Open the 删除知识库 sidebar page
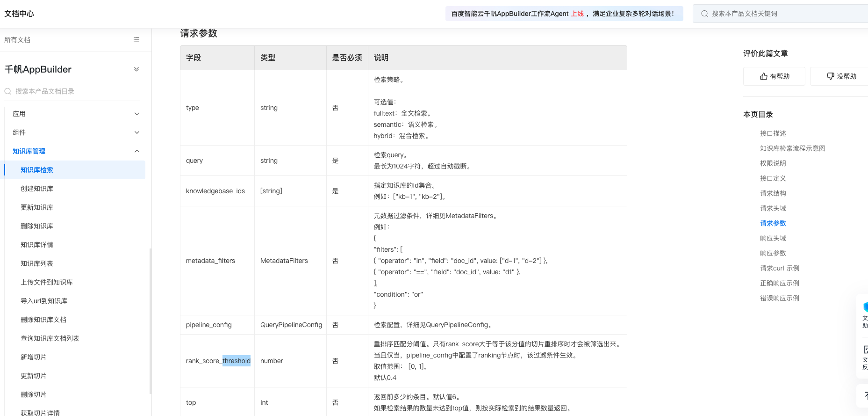This screenshot has width=868, height=416. coord(37,226)
